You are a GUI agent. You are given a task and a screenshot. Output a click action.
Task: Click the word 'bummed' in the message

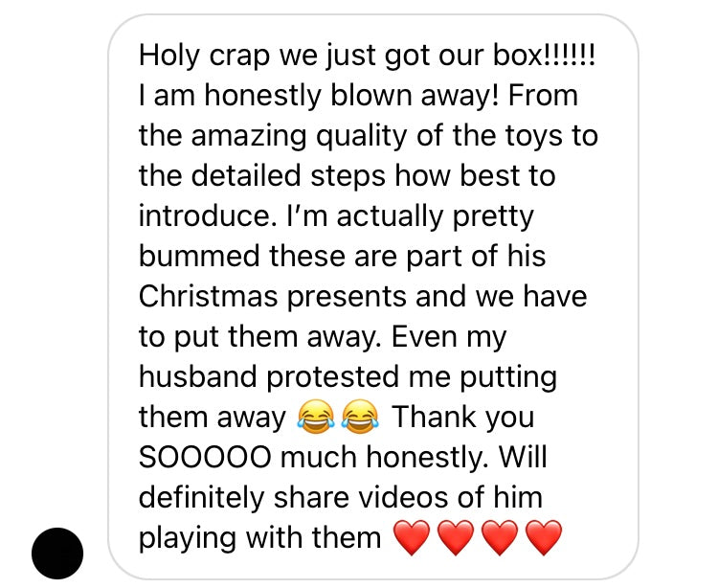coord(200,256)
